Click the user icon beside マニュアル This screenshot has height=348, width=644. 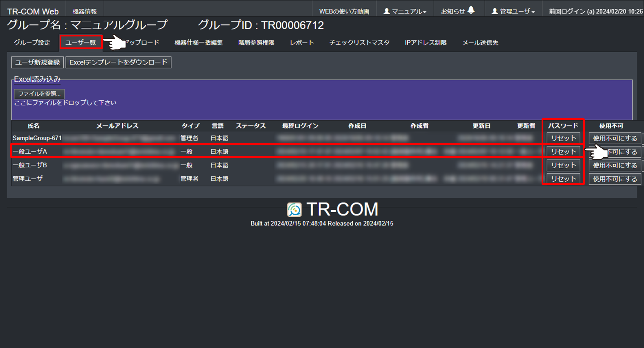387,11
